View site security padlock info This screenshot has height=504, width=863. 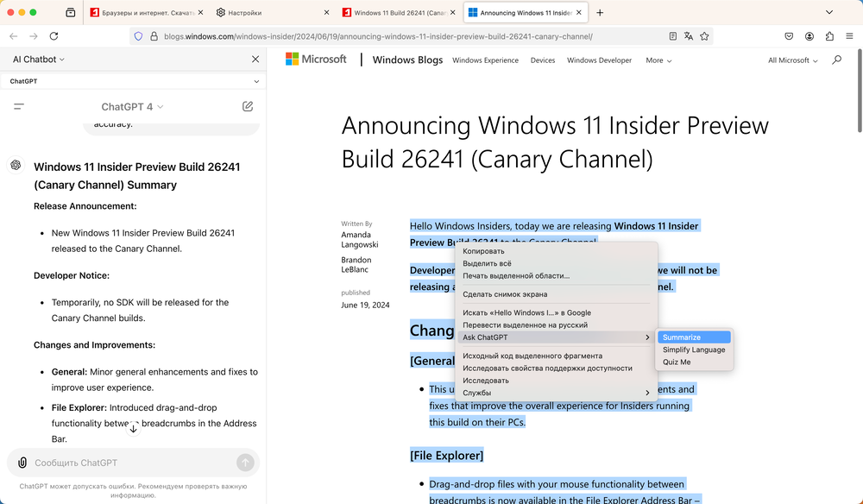(x=154, y=36)
